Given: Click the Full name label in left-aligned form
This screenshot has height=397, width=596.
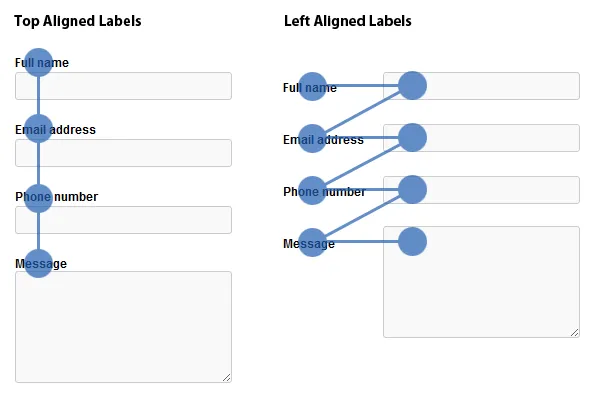Looking at the screenshot, I should click(x=310, y=88).
